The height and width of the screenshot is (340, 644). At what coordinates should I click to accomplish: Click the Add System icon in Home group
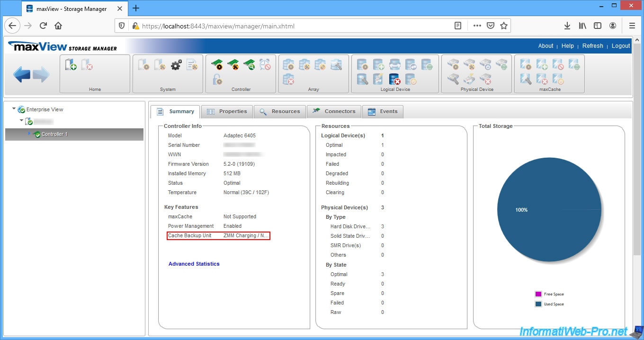pos(71,65)
